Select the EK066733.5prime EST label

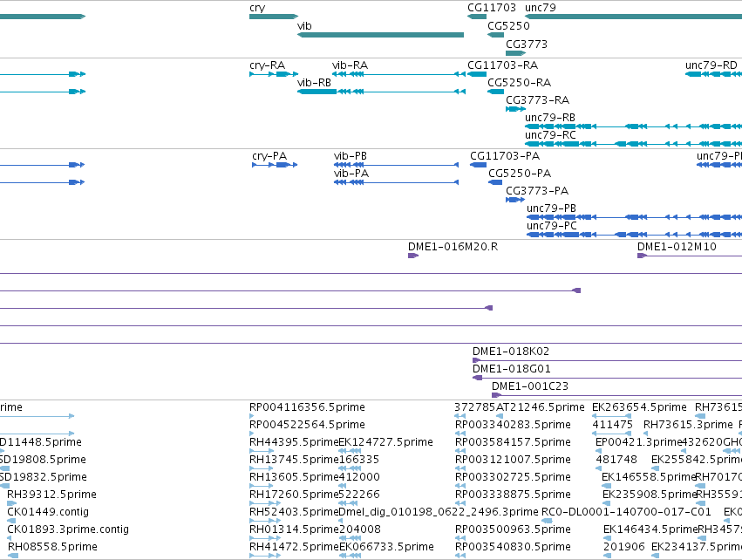pyautogui.click(x=386, y=548)
